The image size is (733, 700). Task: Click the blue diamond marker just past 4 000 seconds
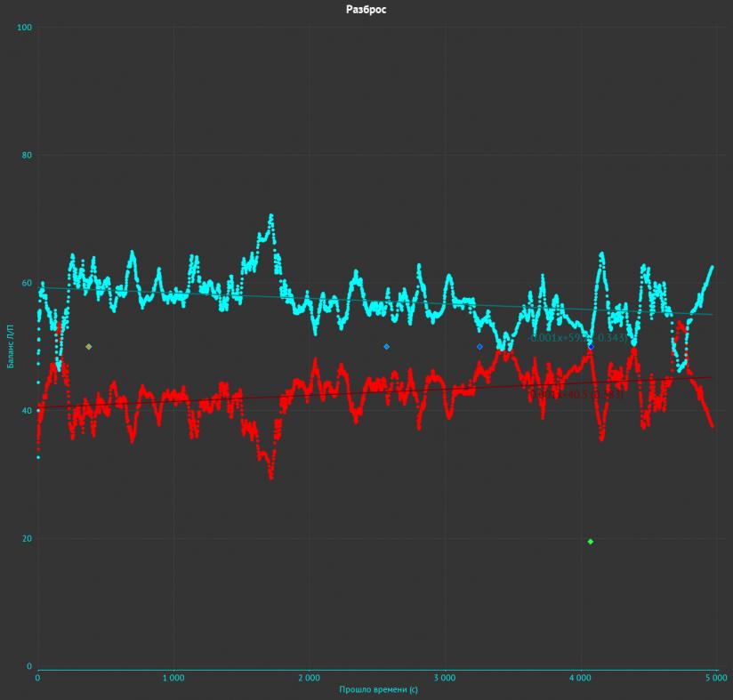pyautogui.click(x=591, y=347)
